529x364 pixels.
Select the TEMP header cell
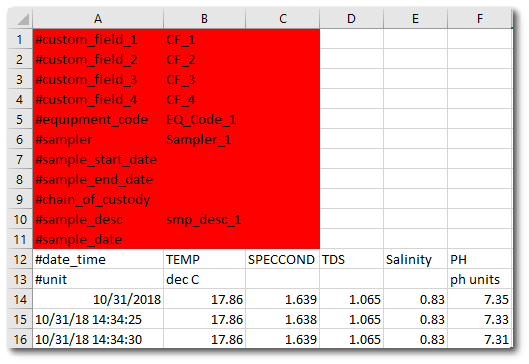pyautogui.click(x=204, y=259)
